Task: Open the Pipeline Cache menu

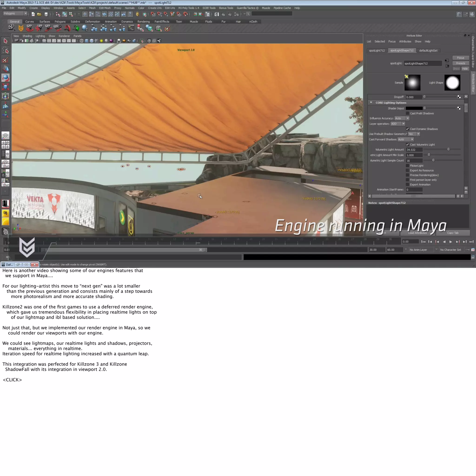Action: pyautogui.click(x=282, y=8)
